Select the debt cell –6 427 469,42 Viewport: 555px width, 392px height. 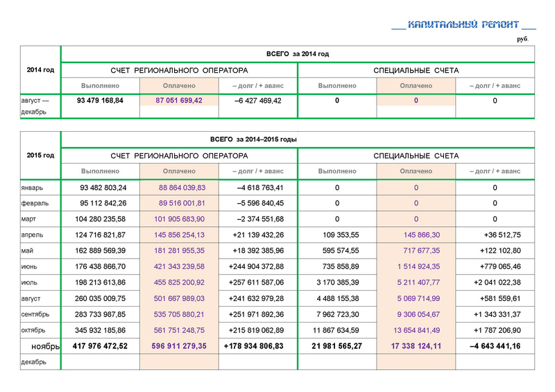point(258,101)
